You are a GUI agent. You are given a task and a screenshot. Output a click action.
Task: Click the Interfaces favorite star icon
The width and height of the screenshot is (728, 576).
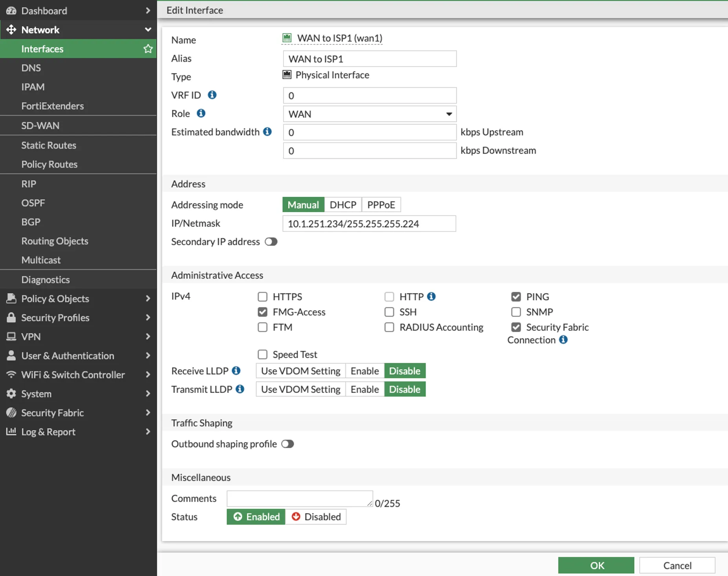148,49
